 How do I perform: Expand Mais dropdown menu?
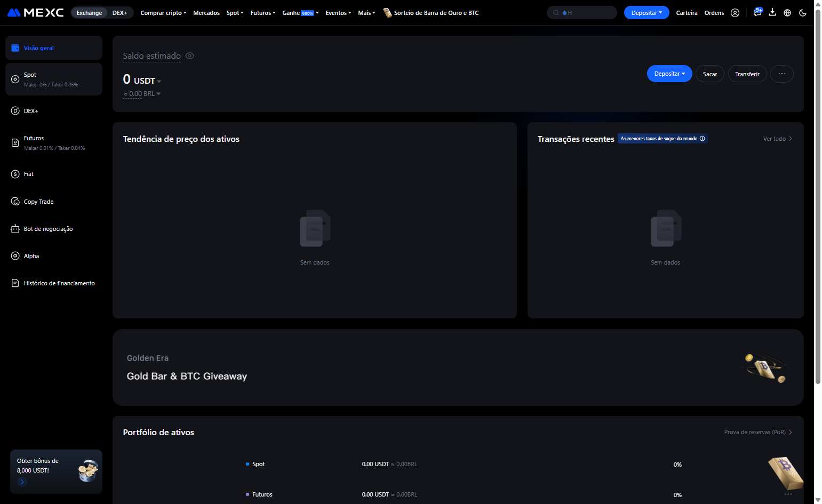click(366, 13)
